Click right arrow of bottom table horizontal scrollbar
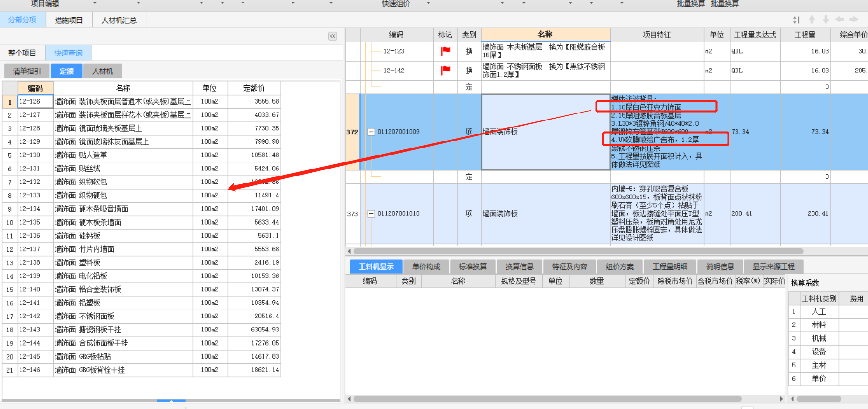The image size is (868, 409). pos(781,399)
